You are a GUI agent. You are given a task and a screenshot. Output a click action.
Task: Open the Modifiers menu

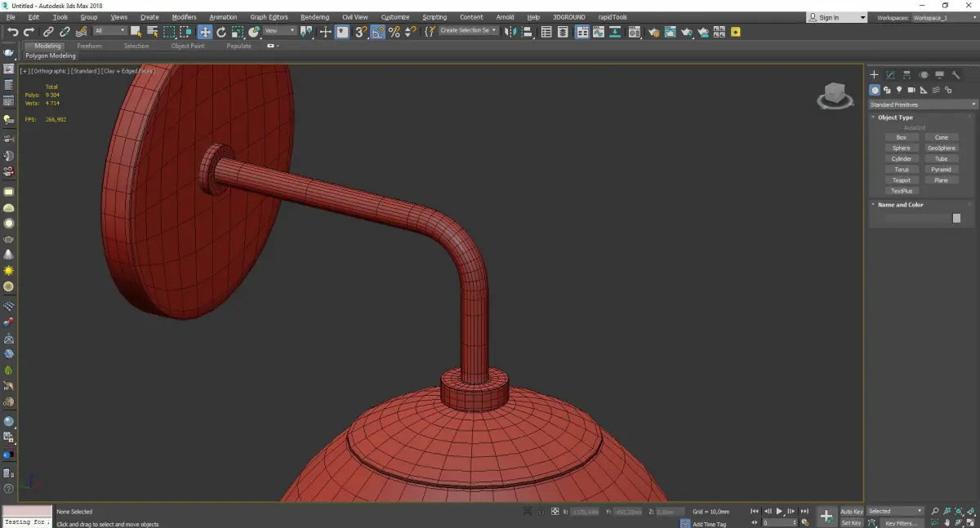[x=184, y=17]
